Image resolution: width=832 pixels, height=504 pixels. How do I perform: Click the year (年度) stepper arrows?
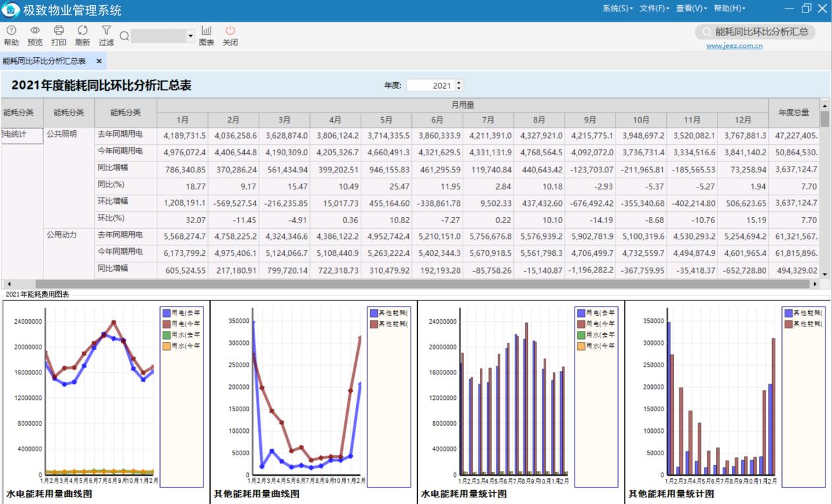(459, 86)
